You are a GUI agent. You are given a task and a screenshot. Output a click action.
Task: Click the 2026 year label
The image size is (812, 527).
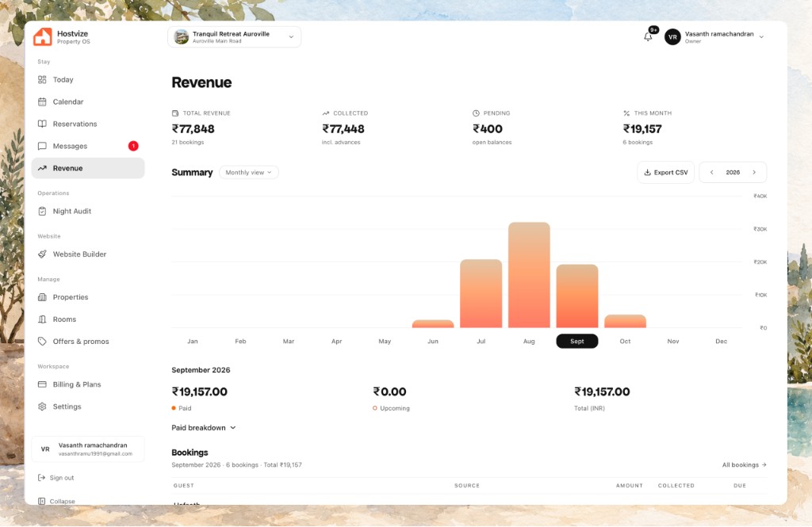pos(733,173)
